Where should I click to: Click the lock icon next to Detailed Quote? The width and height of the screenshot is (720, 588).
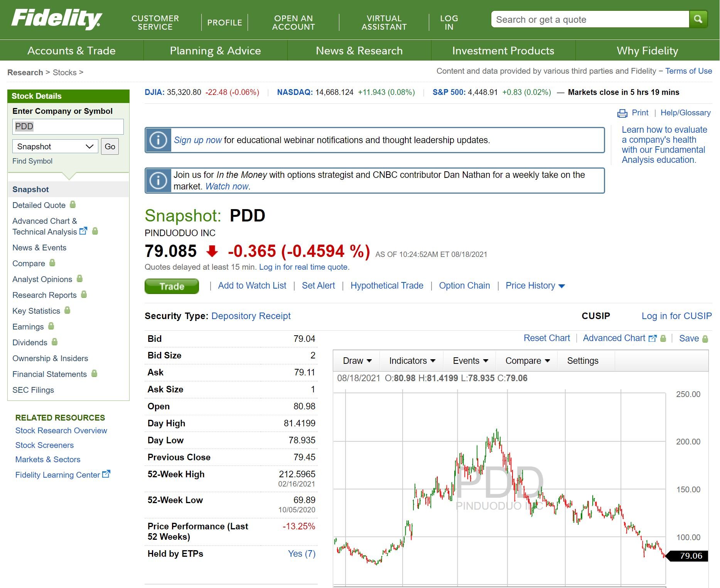73,204
